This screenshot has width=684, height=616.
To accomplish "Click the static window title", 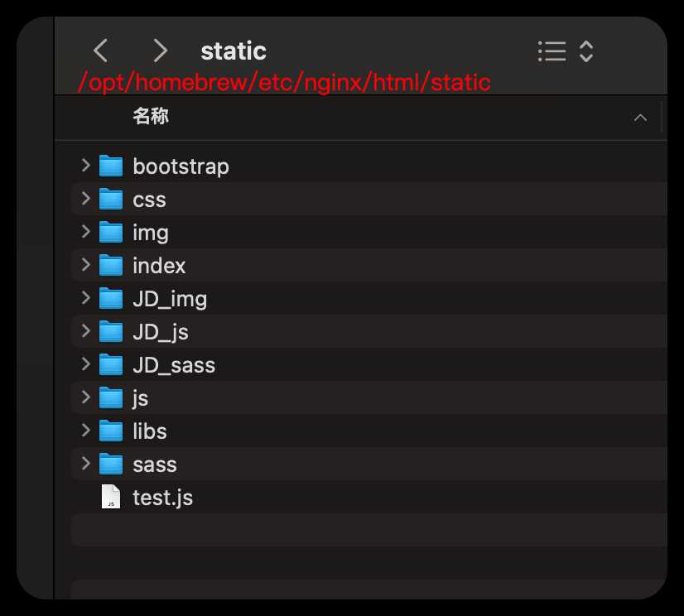I will pyautogui.click(x=234, y=51).
